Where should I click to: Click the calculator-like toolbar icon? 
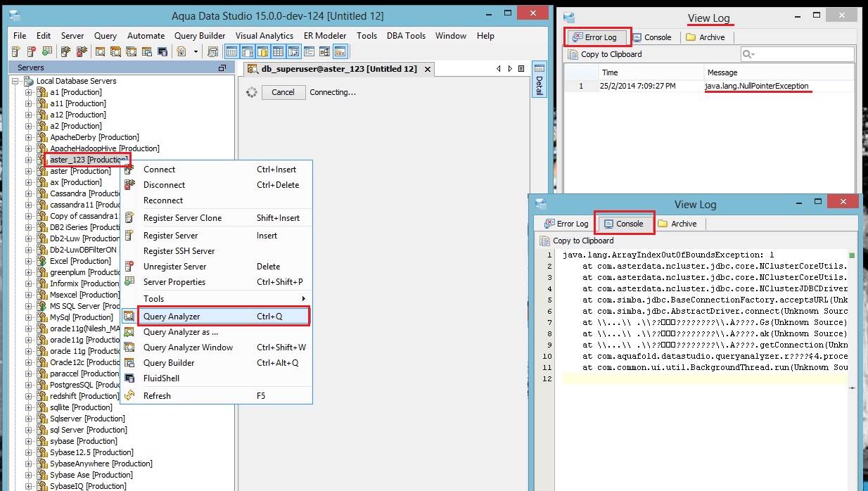click(x=213, y=51)
